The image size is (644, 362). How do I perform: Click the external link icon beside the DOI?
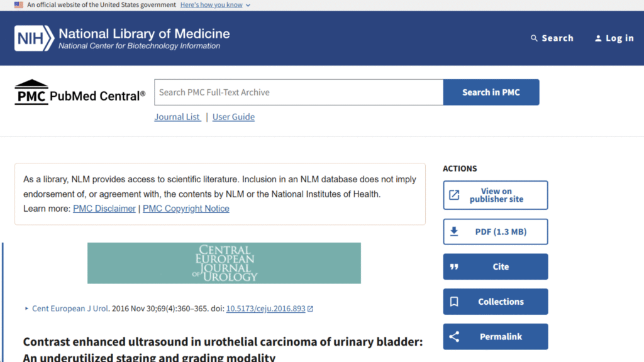point(310,309)
